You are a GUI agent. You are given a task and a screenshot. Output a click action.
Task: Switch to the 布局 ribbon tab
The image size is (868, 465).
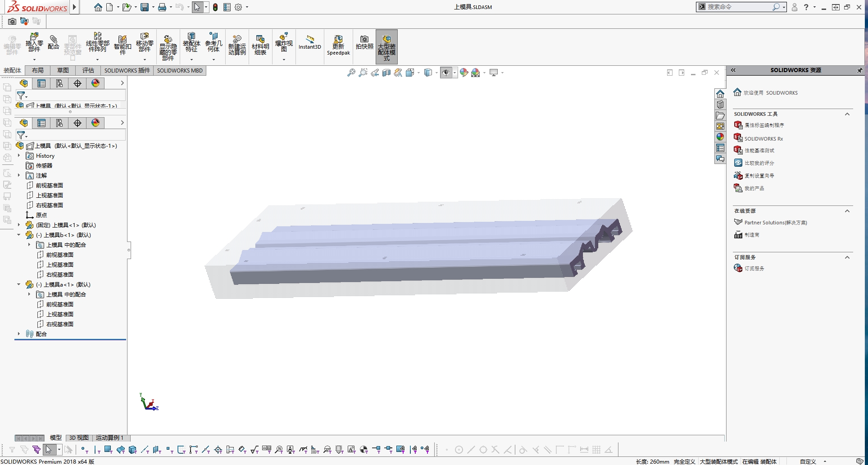tap(38, 70)
